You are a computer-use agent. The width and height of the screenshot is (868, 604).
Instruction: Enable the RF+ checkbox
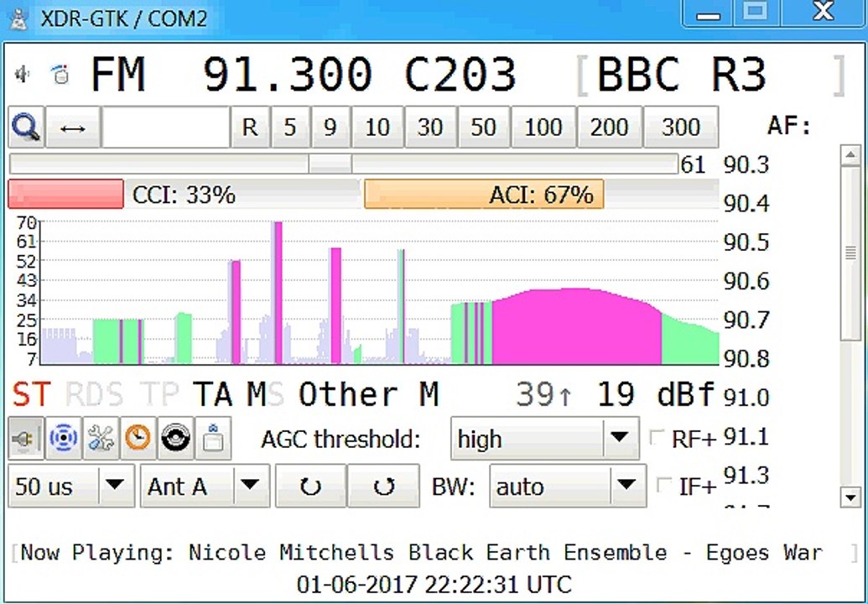coord(657,438)
